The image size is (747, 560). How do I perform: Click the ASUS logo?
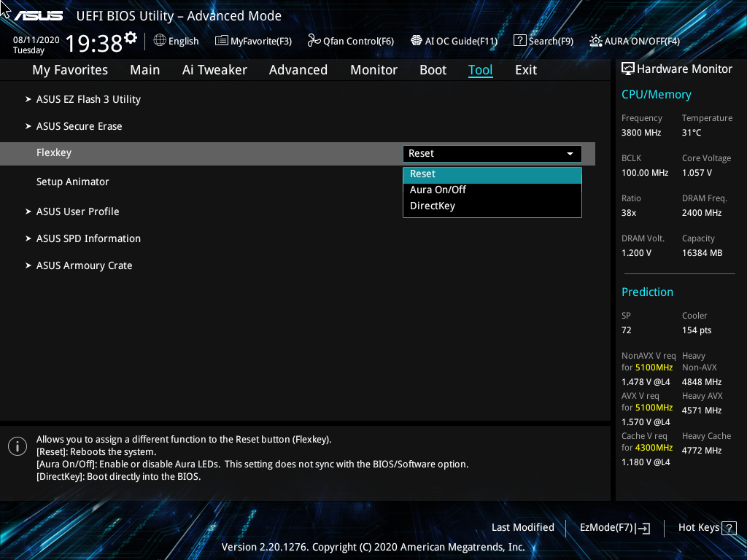point(38,16)
